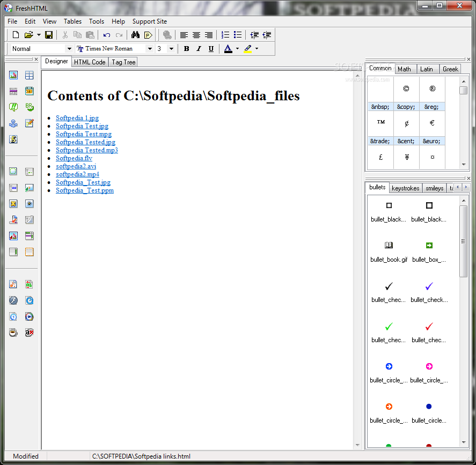The height and width of the screenshot is (465, 476).
Task: Switch to the HTML Code tab
Action: [x=90, y=62]
